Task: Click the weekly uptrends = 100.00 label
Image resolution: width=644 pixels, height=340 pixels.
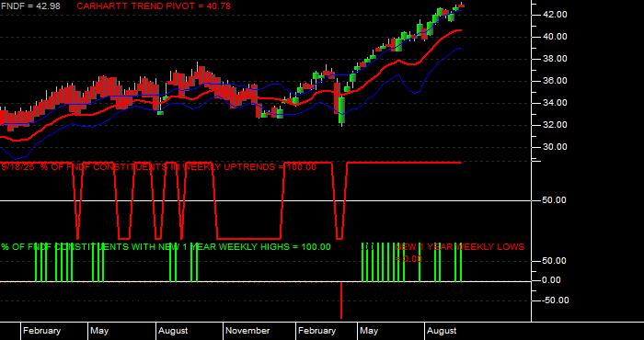Action: tap(159, 167)
